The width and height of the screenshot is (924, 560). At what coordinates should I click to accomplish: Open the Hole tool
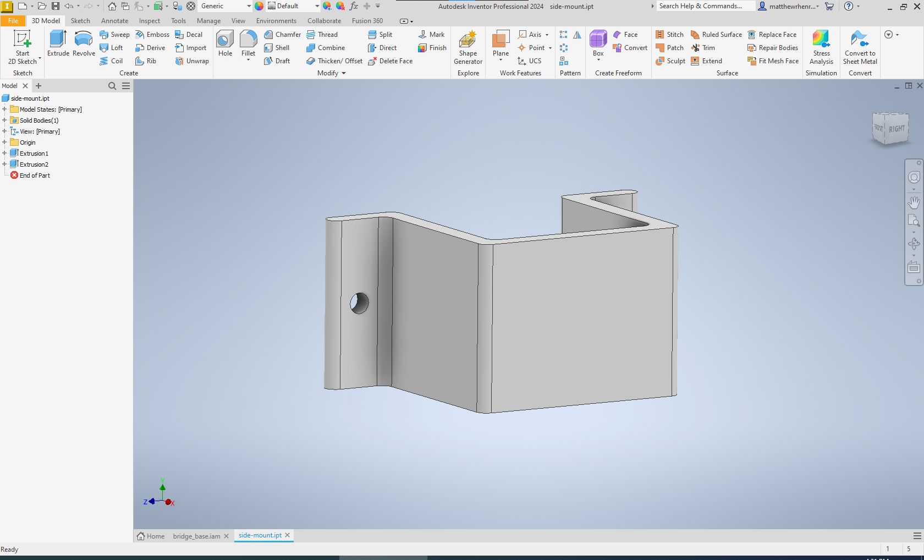coord(225,43)
